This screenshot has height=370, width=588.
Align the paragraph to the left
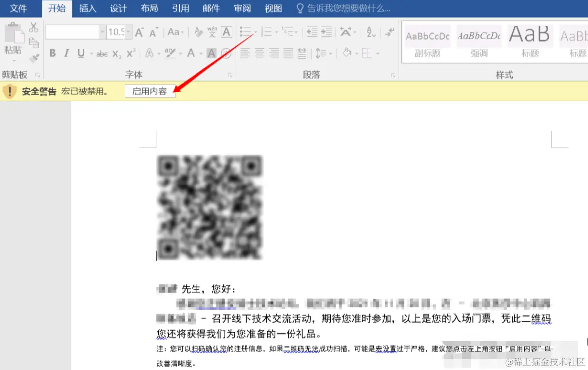click(x=245, y=53)
